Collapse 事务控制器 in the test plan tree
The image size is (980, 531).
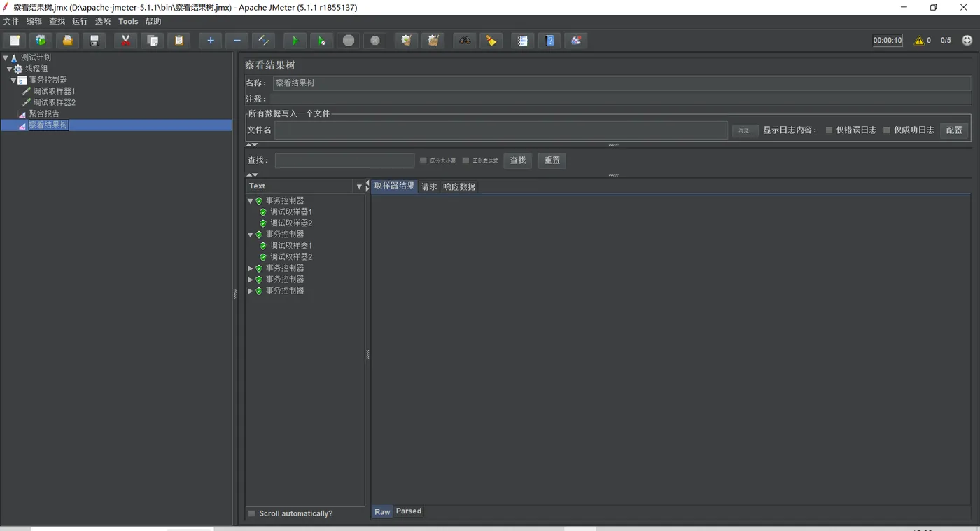tap(13, 81)
